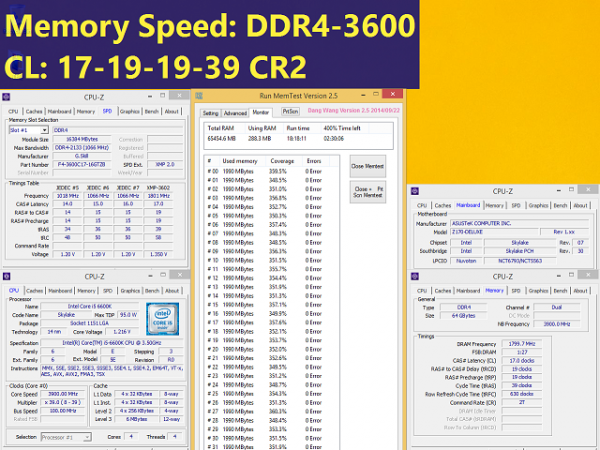Click PrtScn button in MemTest
The height and width of the screenshot is (450, 600).
[x=290, y=111]
